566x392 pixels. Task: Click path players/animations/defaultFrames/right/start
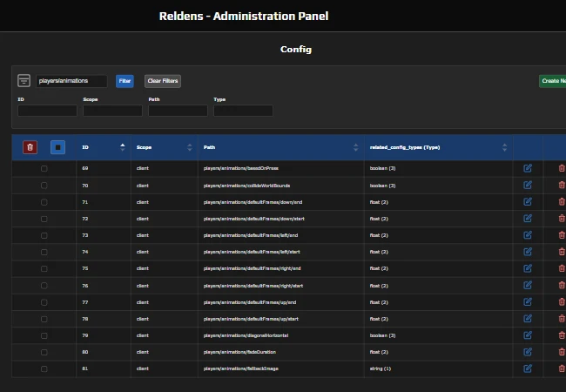pyautogui.click(x=253, y=286)
